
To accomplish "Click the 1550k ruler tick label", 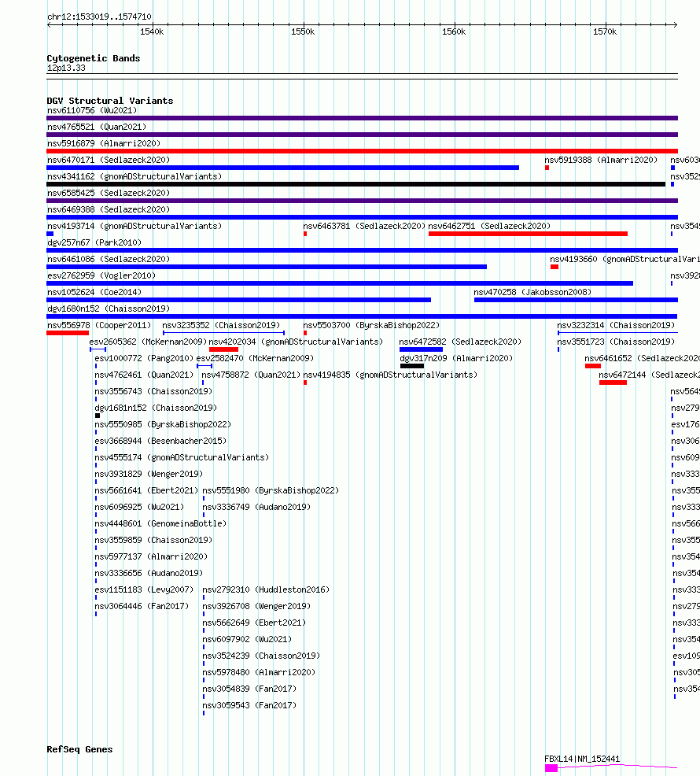I will (x=303, y=32).
